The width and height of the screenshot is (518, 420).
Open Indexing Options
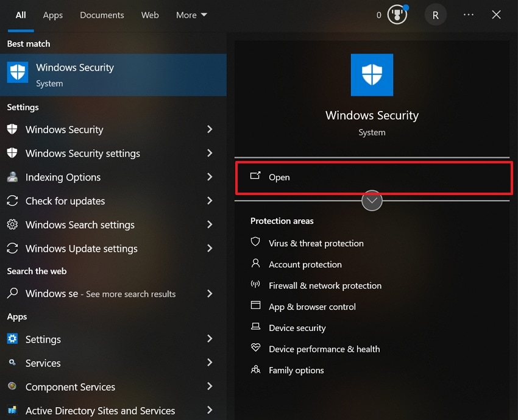63,177
